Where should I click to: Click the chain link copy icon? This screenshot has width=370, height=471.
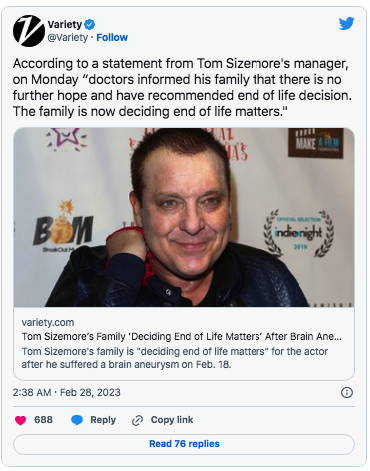(137, 420)
